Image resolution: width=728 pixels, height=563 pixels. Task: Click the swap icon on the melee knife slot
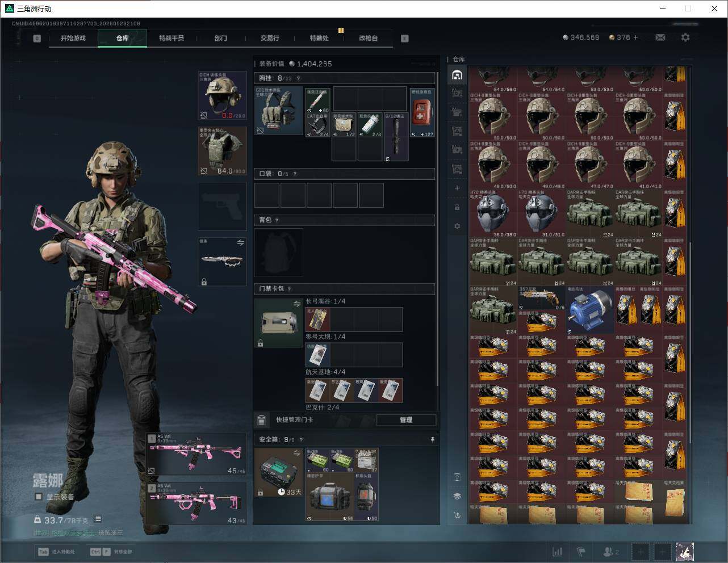240,242
